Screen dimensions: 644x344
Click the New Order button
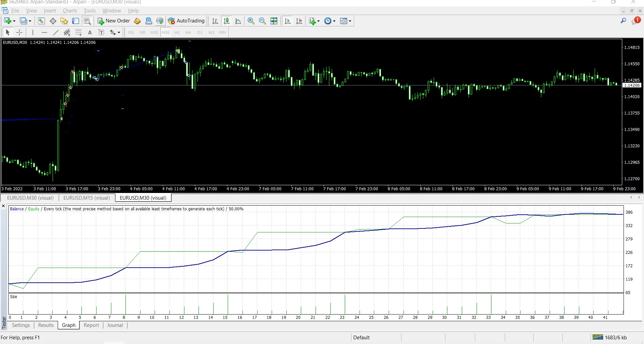[x=114, y=21]
